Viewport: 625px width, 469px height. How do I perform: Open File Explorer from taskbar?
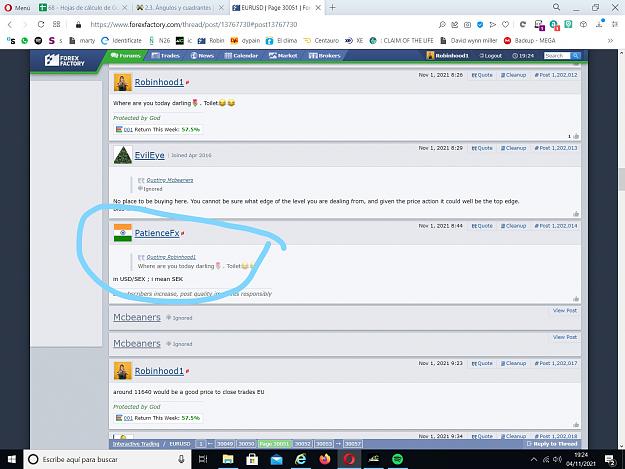pos(228,459)
